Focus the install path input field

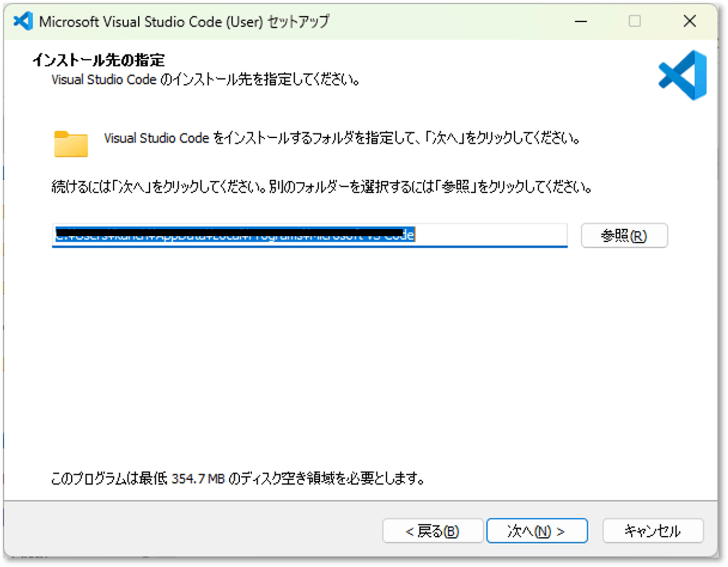click(309, 235)
